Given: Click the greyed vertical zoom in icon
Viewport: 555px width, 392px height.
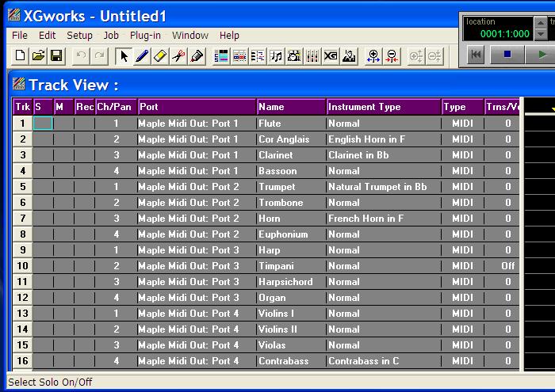Looking at the screenshot, I should pos(416,56).
